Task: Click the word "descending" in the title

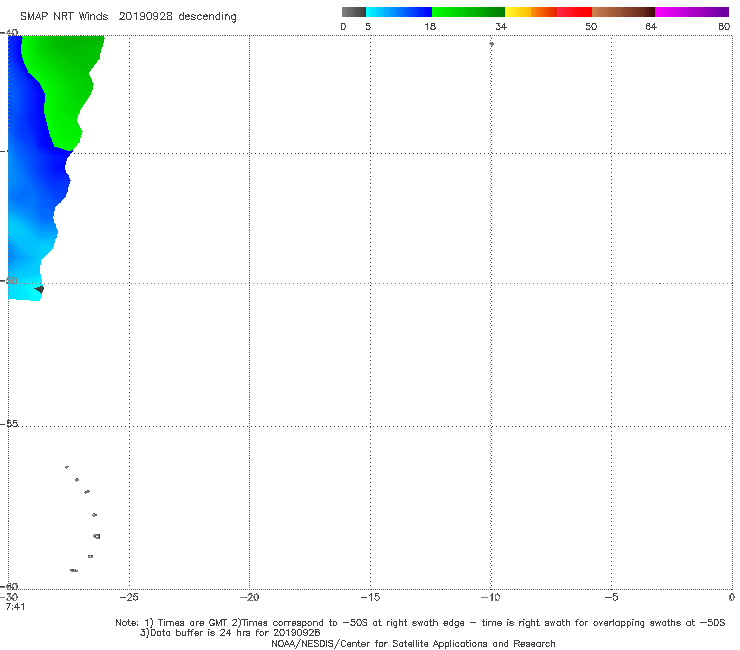Action: coord(208,17)
